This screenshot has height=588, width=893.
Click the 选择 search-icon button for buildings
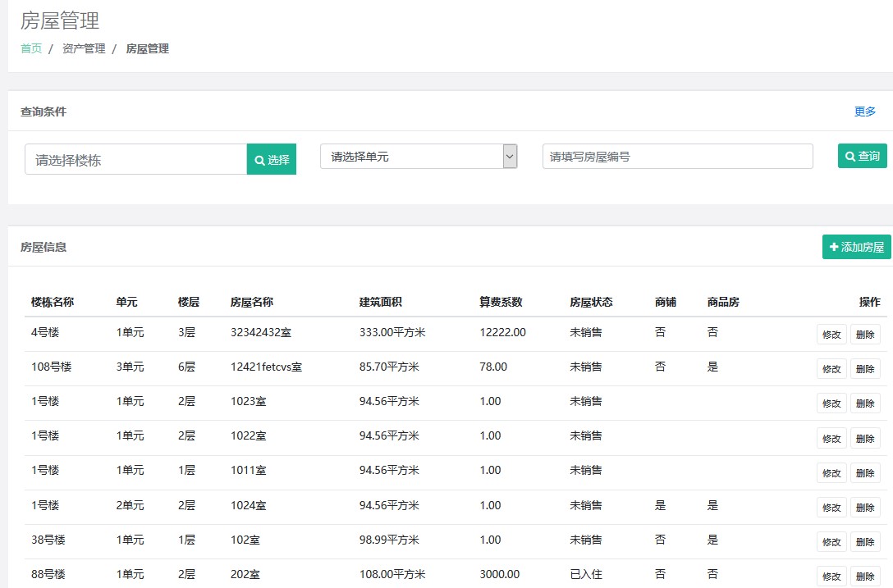272,159
